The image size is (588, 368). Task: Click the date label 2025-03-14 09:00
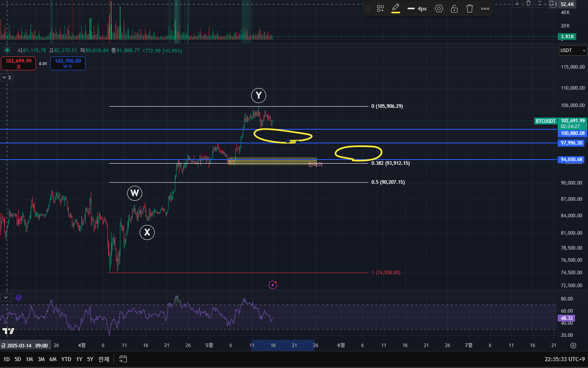(x=25, y=345)
